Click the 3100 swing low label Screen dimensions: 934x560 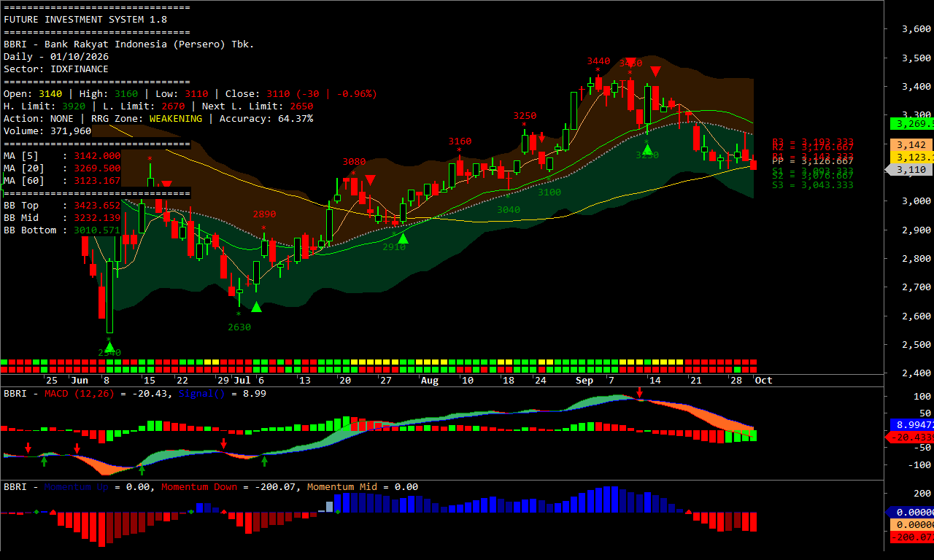pos(549,192)
